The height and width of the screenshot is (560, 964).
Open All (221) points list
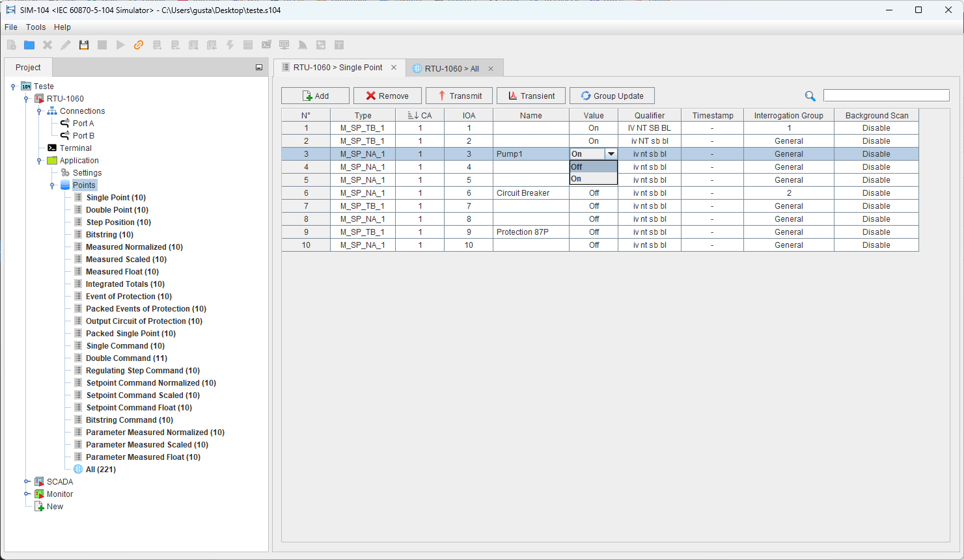pyautogui.click(x=100, y=470)
